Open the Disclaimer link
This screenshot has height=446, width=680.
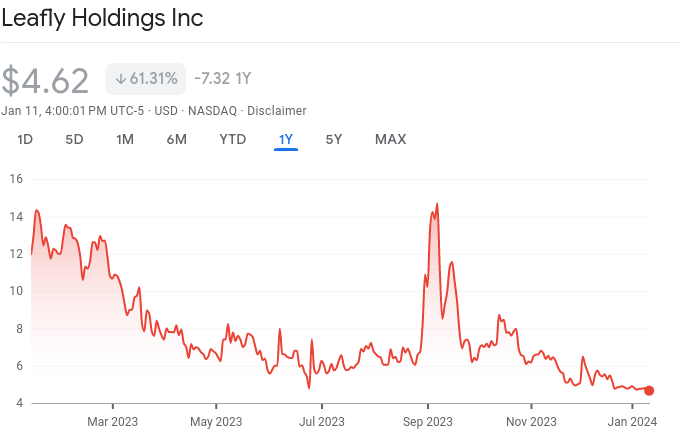pyautogui.click(x=276, y=110)
